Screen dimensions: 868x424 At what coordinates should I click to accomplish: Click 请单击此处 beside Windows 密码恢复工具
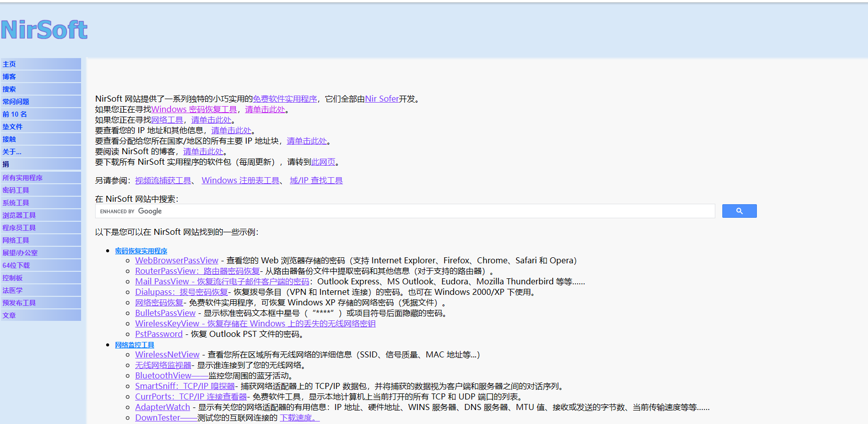[x=265, y=109]
